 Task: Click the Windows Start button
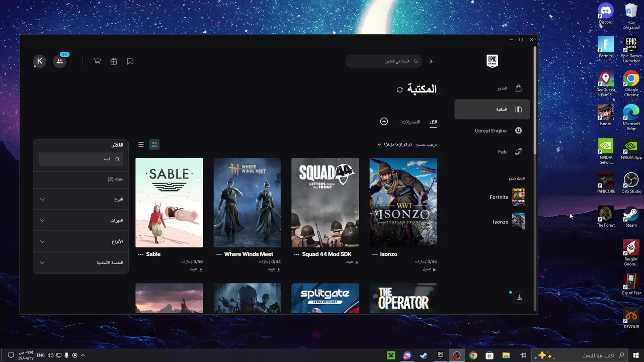pos(636,355)
